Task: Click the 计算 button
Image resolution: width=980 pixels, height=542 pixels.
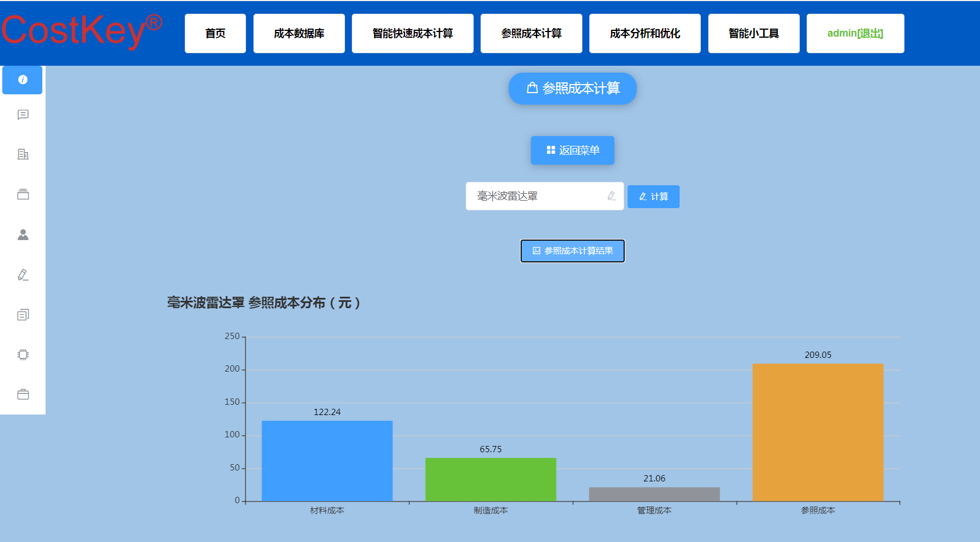Action: (x=653, y=197)
